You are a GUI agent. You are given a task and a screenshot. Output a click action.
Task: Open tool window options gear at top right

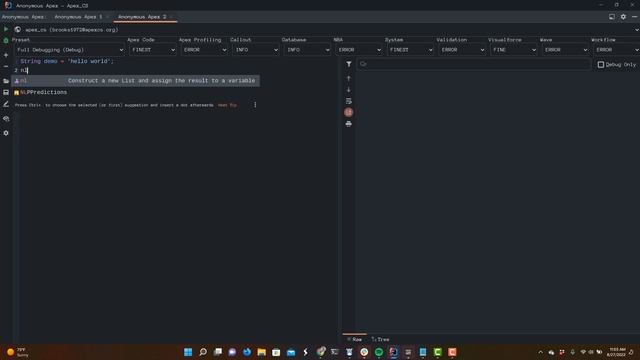[623, 17]
